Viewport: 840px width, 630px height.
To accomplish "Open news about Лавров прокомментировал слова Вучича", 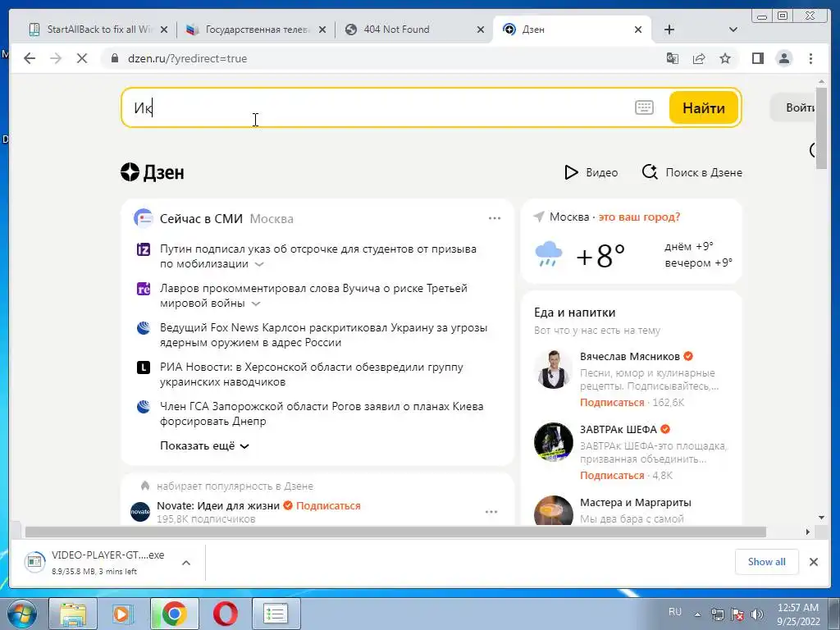I will pyautogui.click(x=313, y=295).
